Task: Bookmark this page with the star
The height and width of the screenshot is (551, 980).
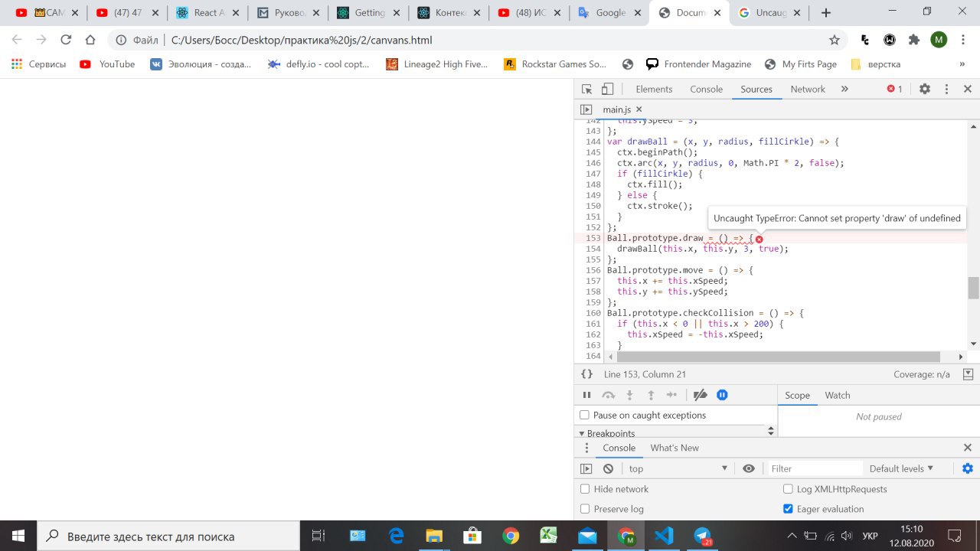Action: [834, 40]
